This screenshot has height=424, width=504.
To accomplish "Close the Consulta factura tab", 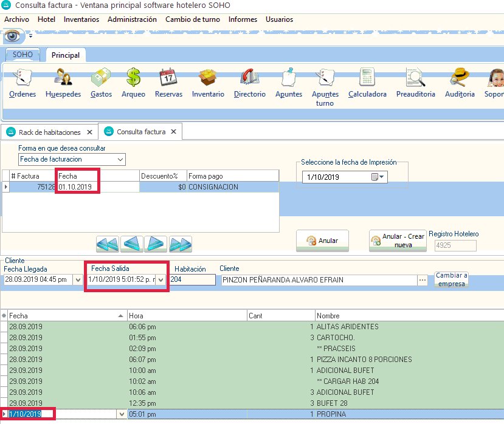I will click(173, 132).
